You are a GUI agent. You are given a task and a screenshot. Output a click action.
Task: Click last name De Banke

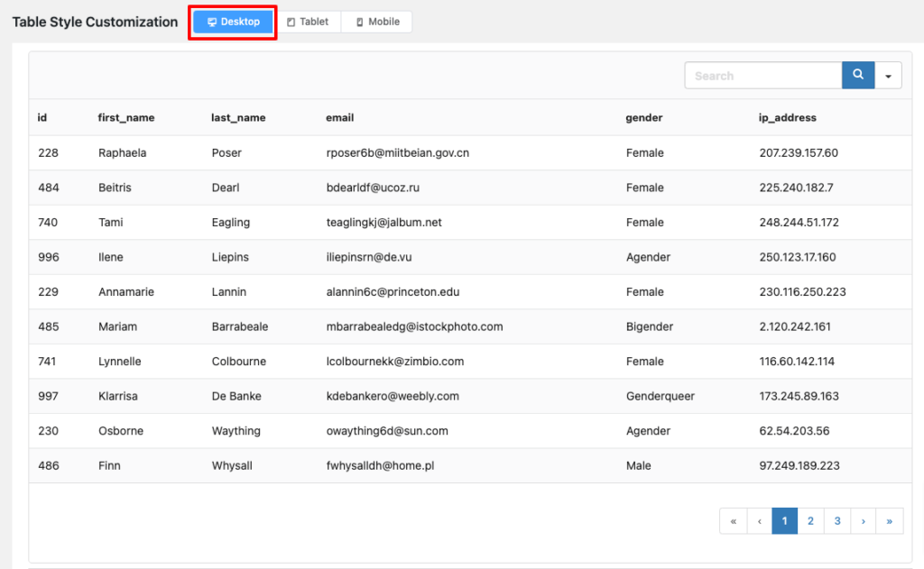pos(236,396)
